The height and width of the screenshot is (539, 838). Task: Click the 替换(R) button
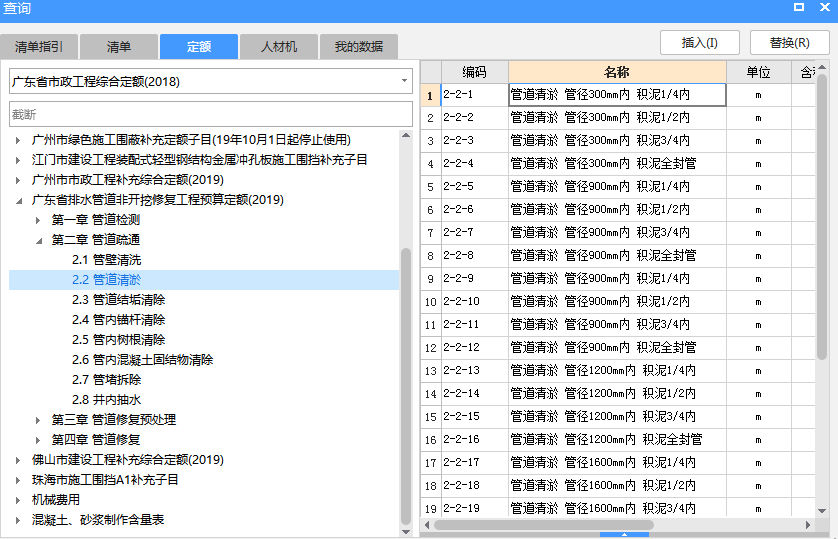click(x=789, y=42)
